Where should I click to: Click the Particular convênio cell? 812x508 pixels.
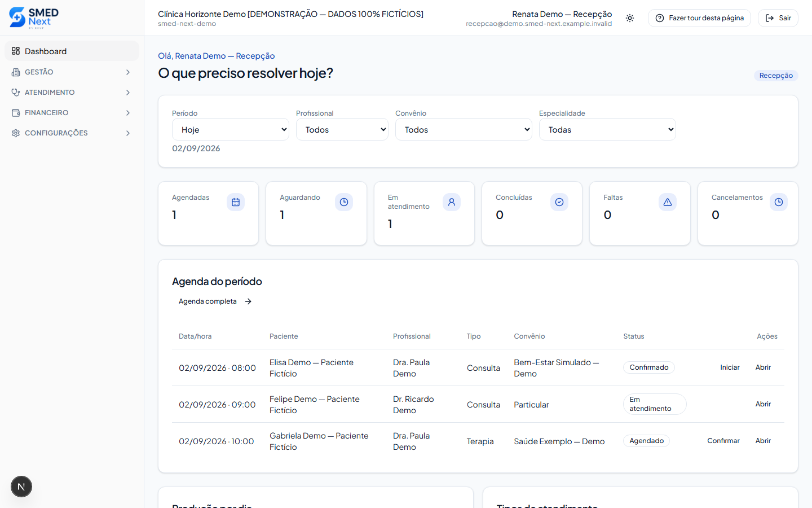click(531, 405)
